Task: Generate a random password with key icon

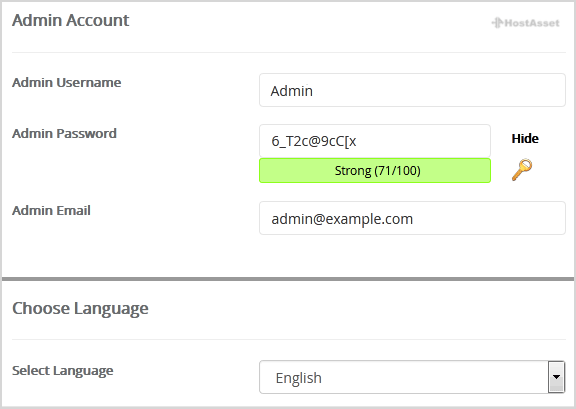Action: pos(522,169)
